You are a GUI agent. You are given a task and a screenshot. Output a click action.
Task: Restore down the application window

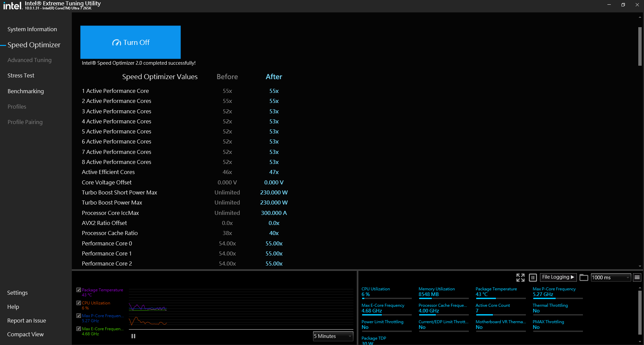click(623, 5)
